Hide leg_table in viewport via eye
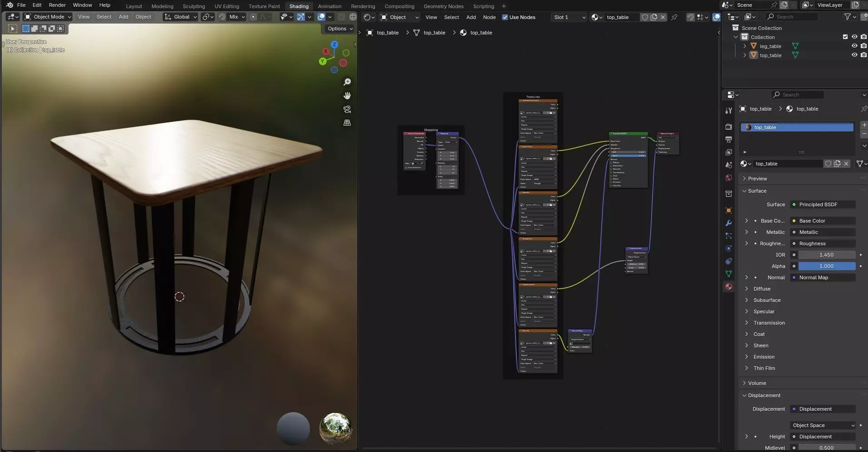The height and width of the screenshot is (452, 868). pyautogui.click(x=854, y=46)
